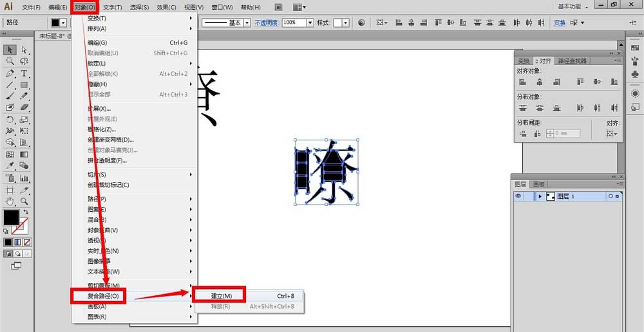Click vertical distribute space icon under 分布间距
The image size is (644, 332).
coord(522,133)
